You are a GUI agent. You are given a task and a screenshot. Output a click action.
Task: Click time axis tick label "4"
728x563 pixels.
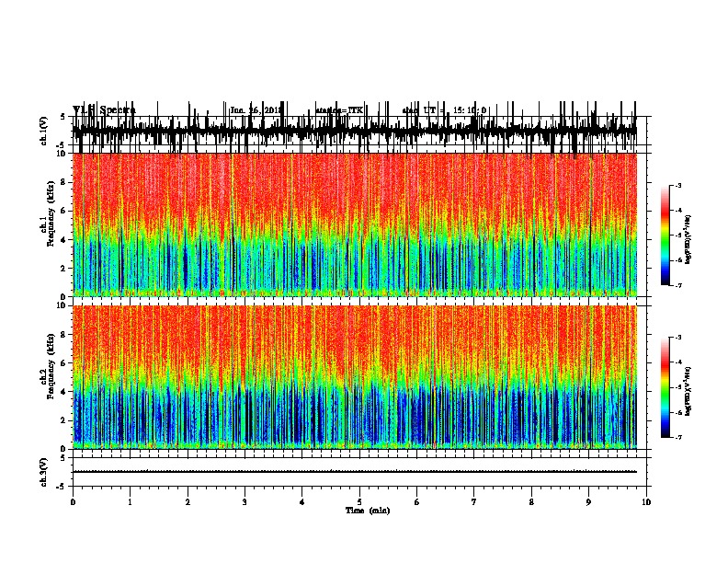point(302,502)
